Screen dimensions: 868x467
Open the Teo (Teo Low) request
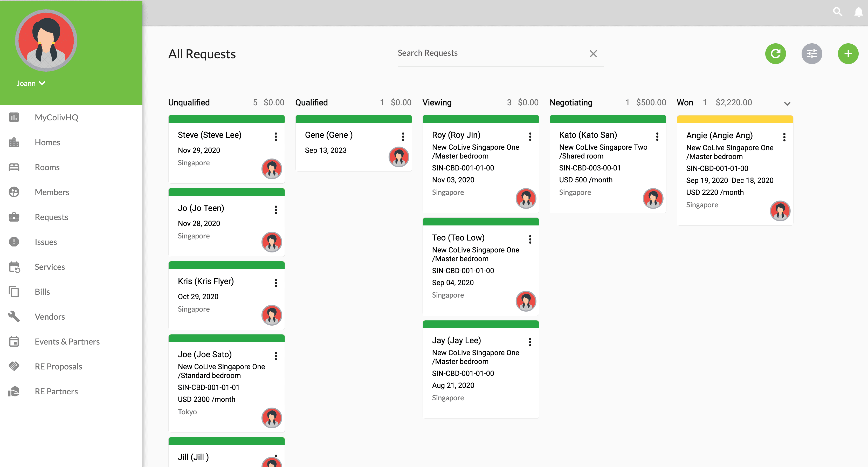458,238
